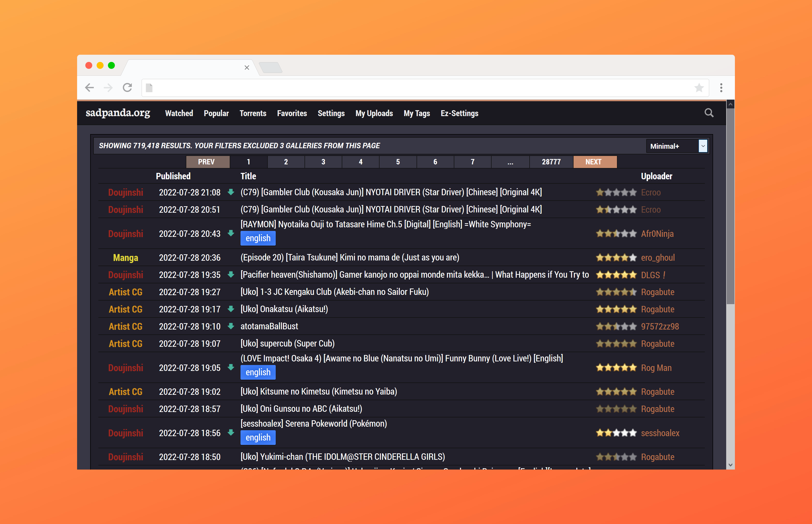Open the Kimi no mama de gallery
This screenshot has height=524, width=812.
click(349, 258)
